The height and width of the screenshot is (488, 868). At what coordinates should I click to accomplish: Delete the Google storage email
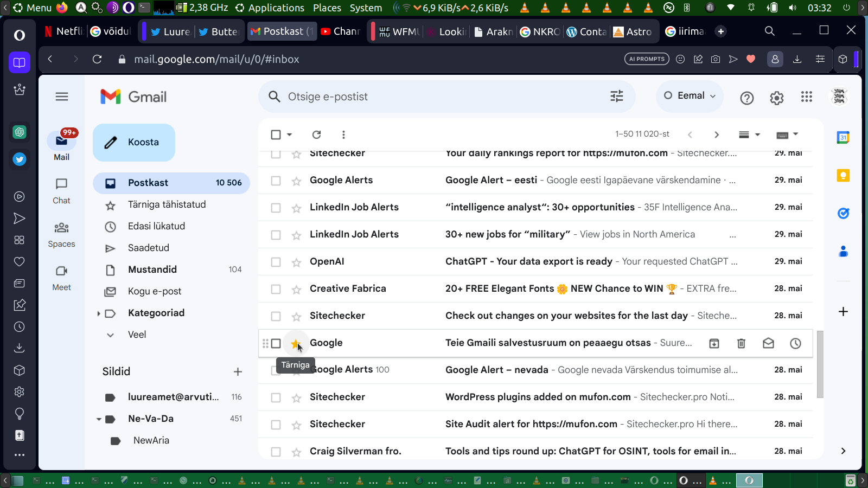coord(742,343)
